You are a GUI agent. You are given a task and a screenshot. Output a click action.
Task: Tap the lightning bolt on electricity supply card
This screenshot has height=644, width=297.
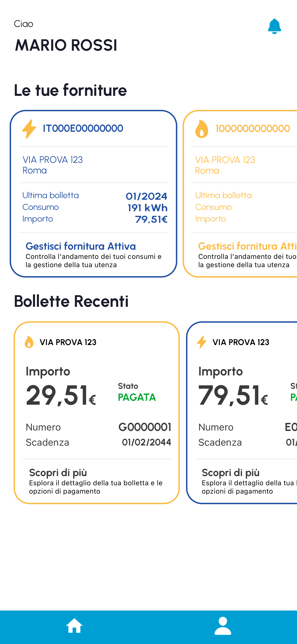click(x=29, y=129)
